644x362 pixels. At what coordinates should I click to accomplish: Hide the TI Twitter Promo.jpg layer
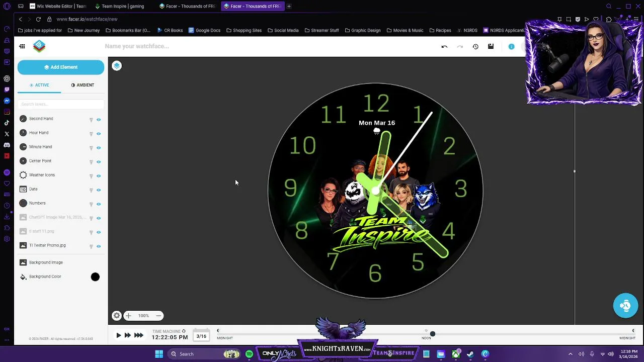click(x=99, y=246)
